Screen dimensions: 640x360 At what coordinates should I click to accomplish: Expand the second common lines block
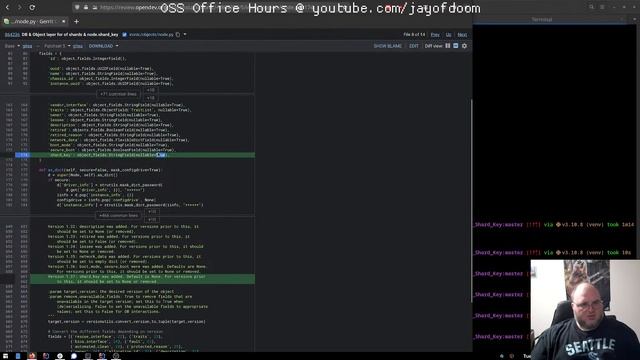pyautogui.click(x=119, y=216)
